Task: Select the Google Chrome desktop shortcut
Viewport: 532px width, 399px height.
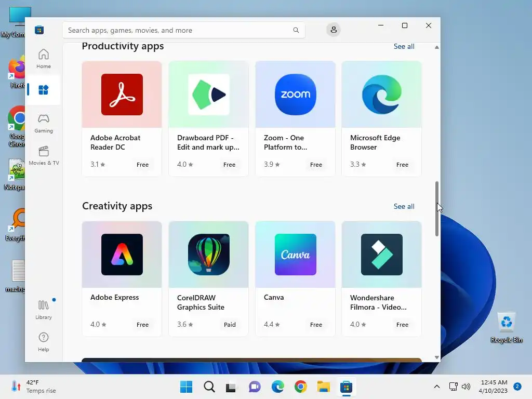Action: (16, 127)
